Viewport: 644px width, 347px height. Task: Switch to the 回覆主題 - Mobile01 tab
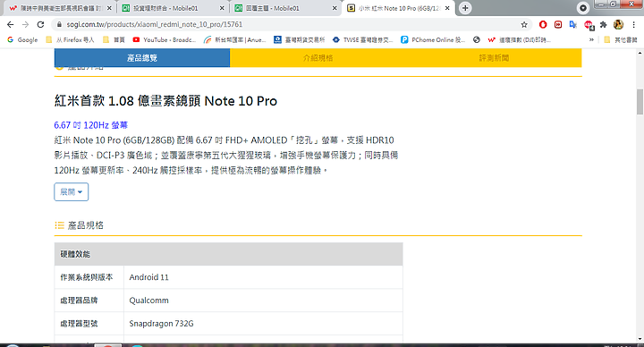[284, 8]
